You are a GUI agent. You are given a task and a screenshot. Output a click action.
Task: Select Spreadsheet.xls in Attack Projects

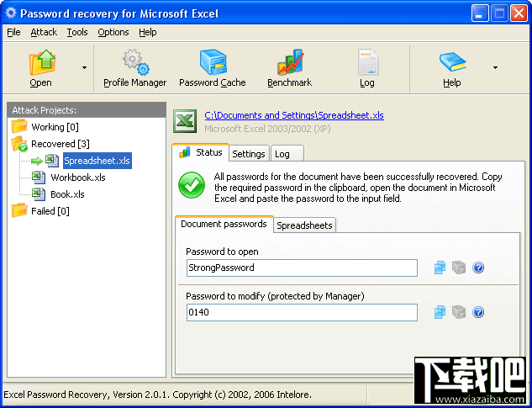coord(97,161)
